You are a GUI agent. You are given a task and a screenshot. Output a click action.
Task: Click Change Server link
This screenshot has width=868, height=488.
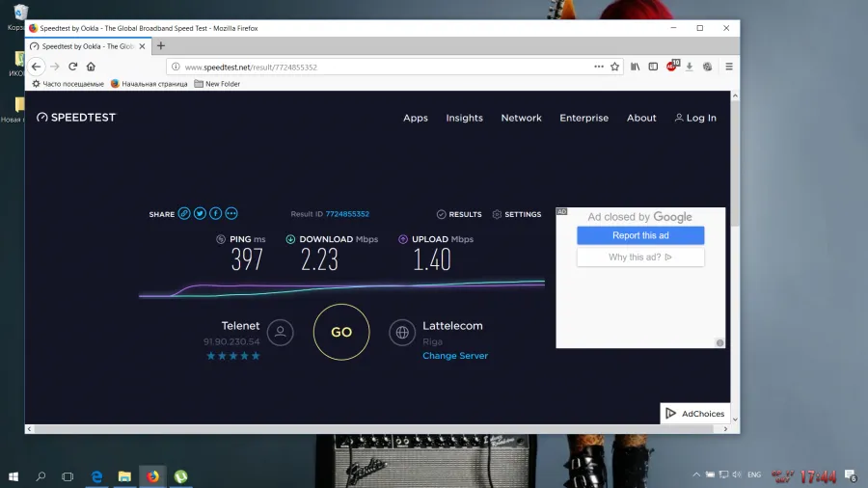point(455,356)
